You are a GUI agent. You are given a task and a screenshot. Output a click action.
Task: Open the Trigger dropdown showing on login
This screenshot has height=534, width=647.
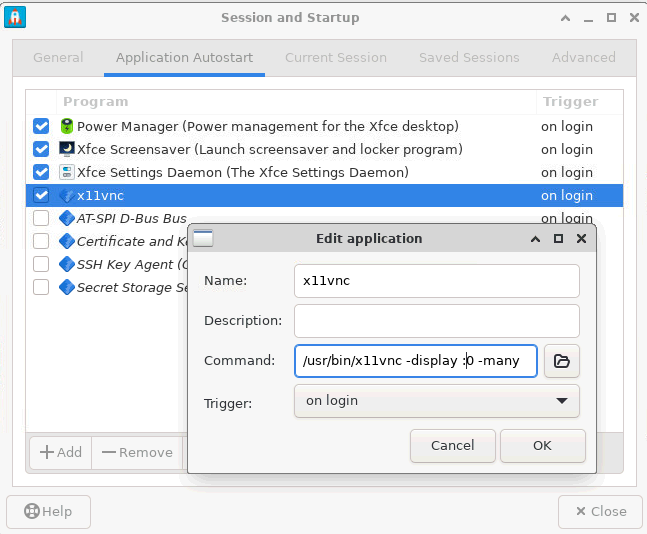pyautogui.click(x=436, y=401)
